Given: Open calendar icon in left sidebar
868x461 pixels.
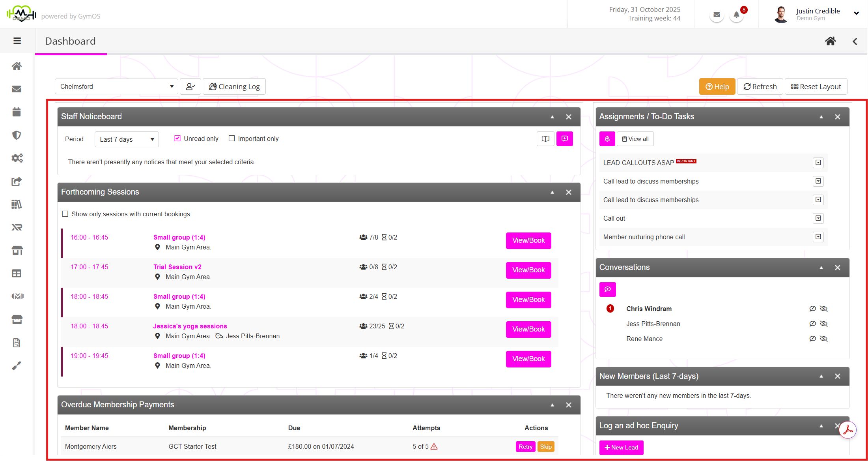Looking at the screenshot, I should pyautogui.click(x=17, y=112).
